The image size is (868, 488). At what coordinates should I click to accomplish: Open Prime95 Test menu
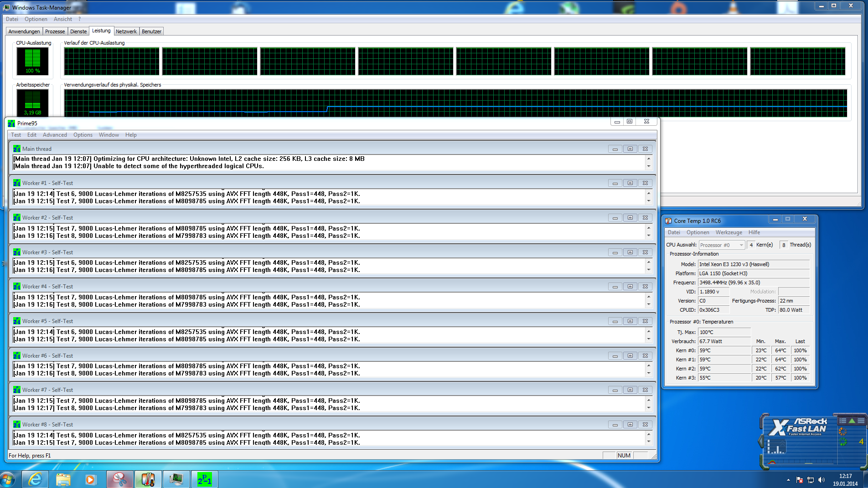click(16, 135)
